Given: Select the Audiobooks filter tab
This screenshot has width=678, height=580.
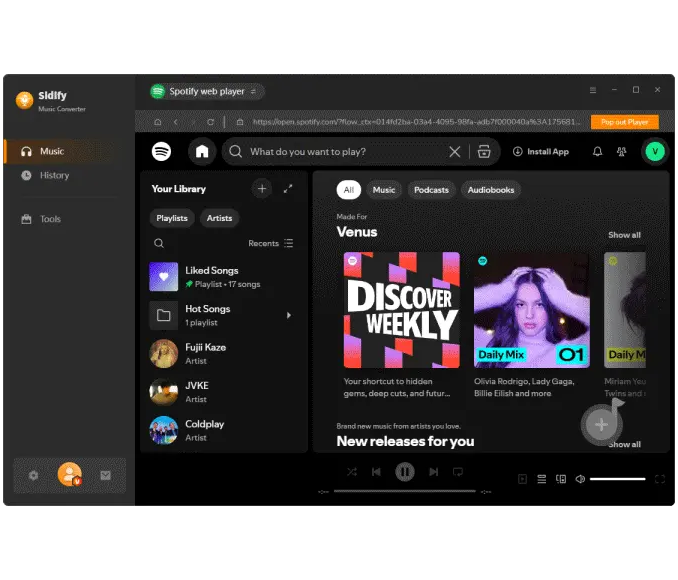Looking at the screenshot, I should 491,190.
